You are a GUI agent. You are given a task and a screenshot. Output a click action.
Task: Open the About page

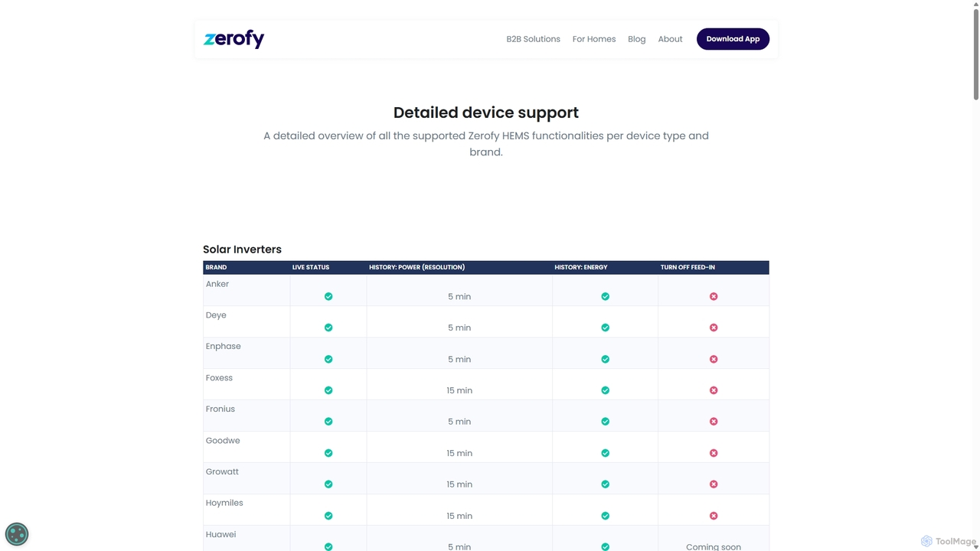pos(670,39)
